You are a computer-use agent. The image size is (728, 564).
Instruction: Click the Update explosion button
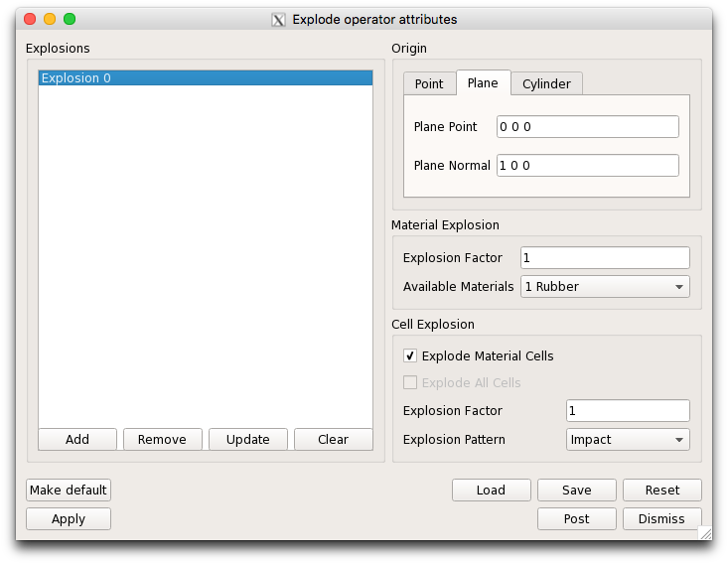coord(248,439)
